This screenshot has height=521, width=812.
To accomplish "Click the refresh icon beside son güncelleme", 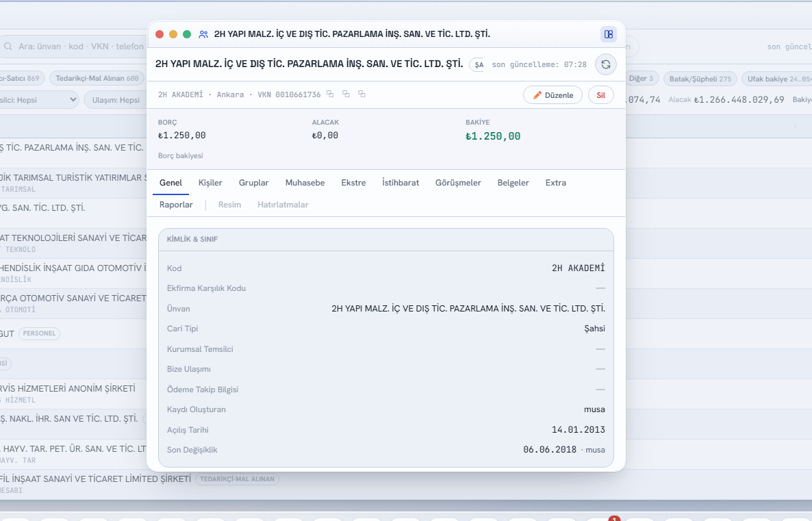I will (605, 65).
